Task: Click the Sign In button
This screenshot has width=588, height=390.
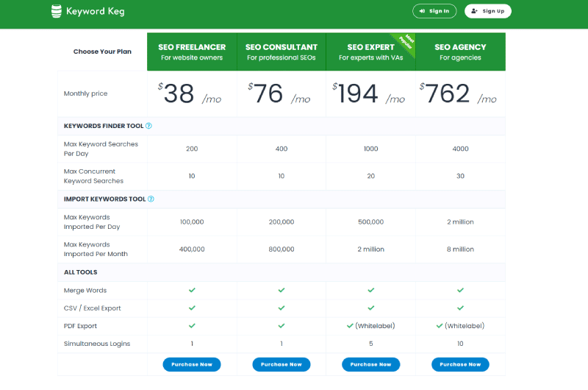Action: tap(434, 11)
